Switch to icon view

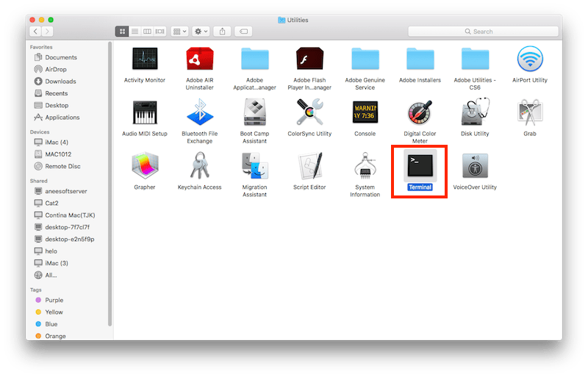click(122, 32)
